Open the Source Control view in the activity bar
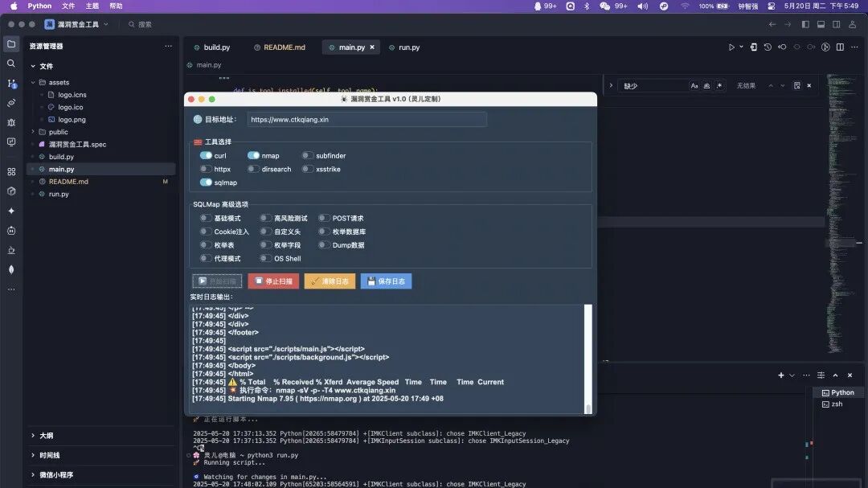 [11, 83]
